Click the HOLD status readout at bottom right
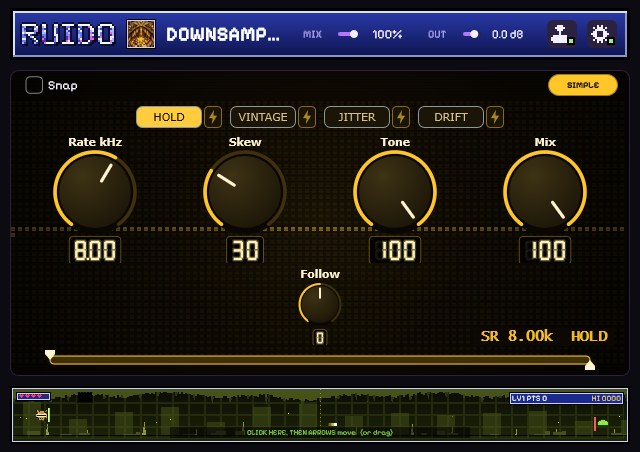The image size is (640, 452). click(x=589, y=336)
